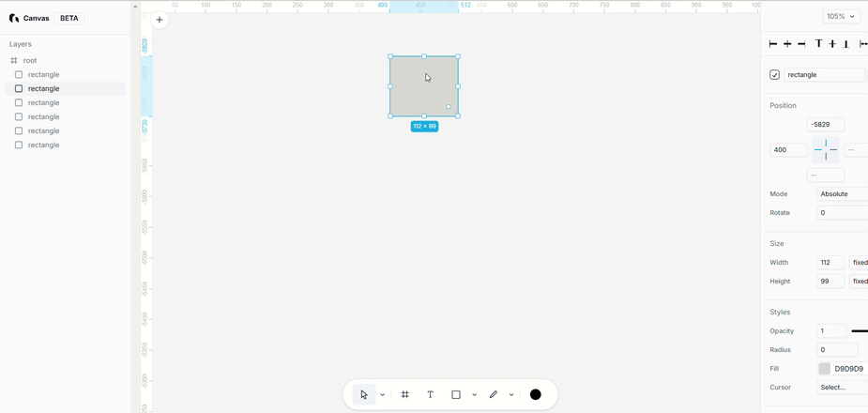Viewport: 868px width, 413px height.
Task: Select the pointer tool in bottom toolbar
Action: (x=364, y=395)
